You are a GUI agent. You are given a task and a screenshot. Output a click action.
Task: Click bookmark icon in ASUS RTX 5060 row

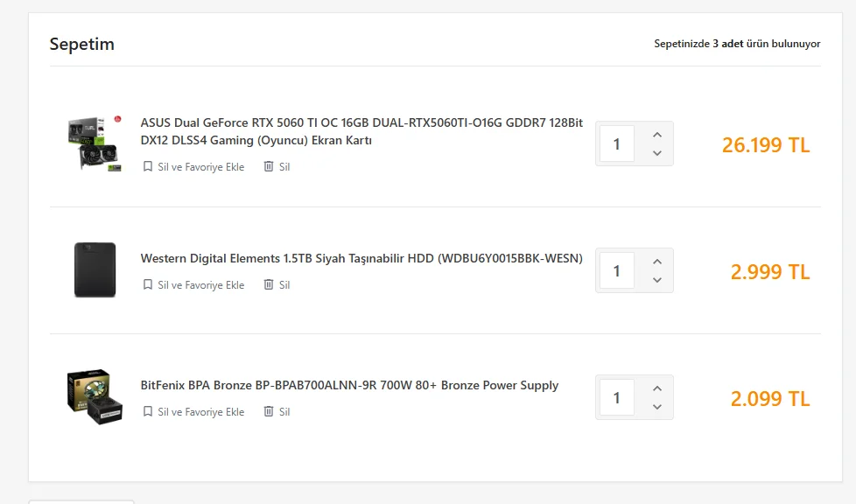click(x=147, y=166)
